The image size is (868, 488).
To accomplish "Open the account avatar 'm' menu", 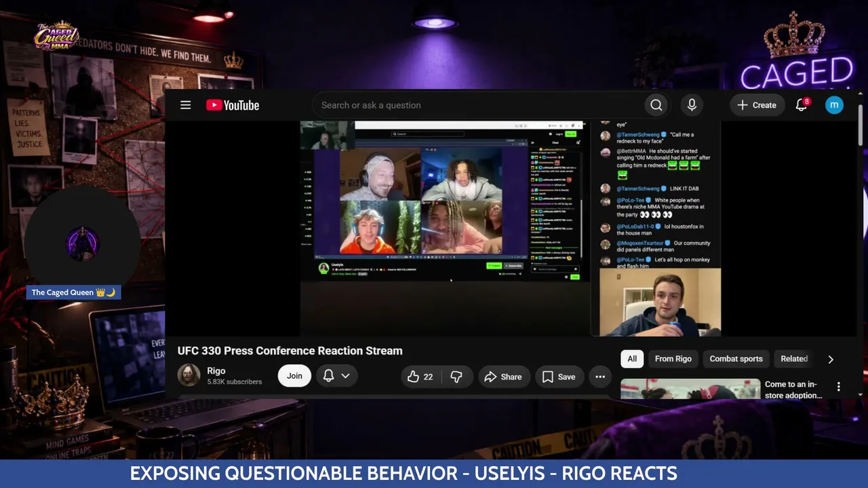I will pos(834,104).
